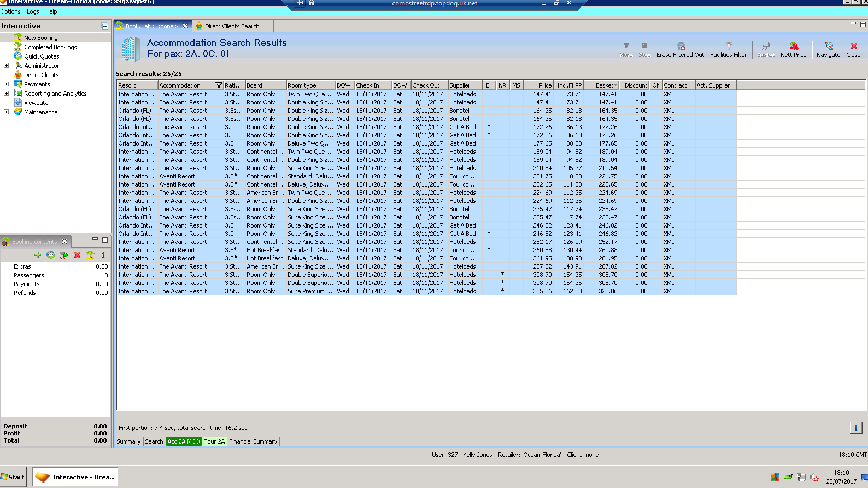Open the More dropdown in toolbar
This screenshot has width=868, height=488.
[626, 50]
